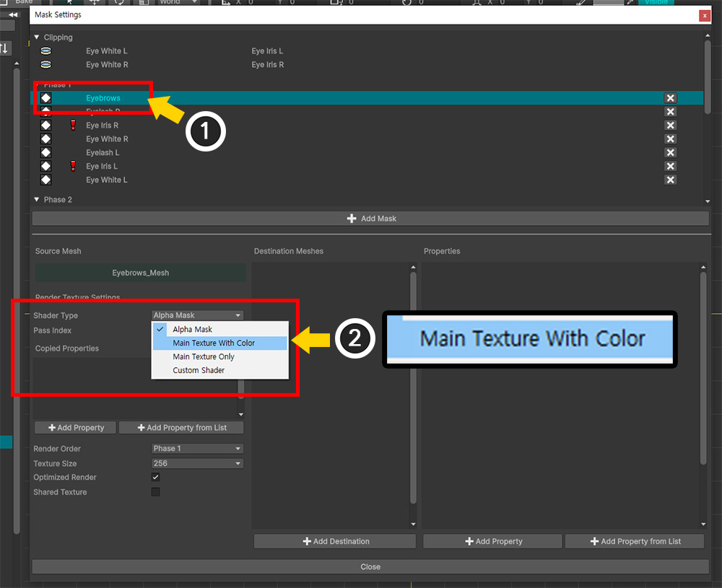Remove the Eyebrows mask with its X icon
This screenshot has height=588, width=722.
pyautogui.click(x=671, y=98)
